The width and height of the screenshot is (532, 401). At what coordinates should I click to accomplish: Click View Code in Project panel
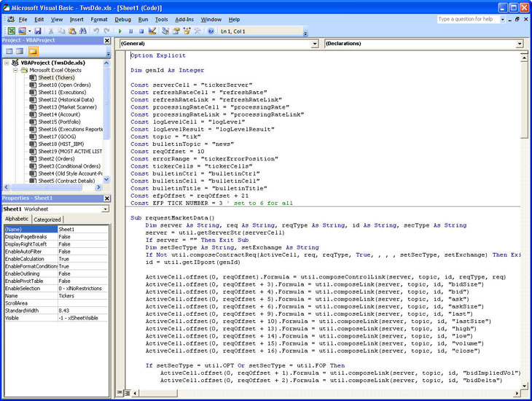coord(9,51)
